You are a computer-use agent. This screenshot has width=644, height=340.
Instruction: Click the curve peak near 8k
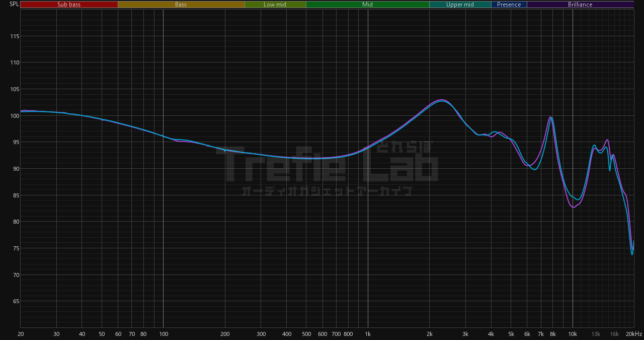[x=551, y=117]
